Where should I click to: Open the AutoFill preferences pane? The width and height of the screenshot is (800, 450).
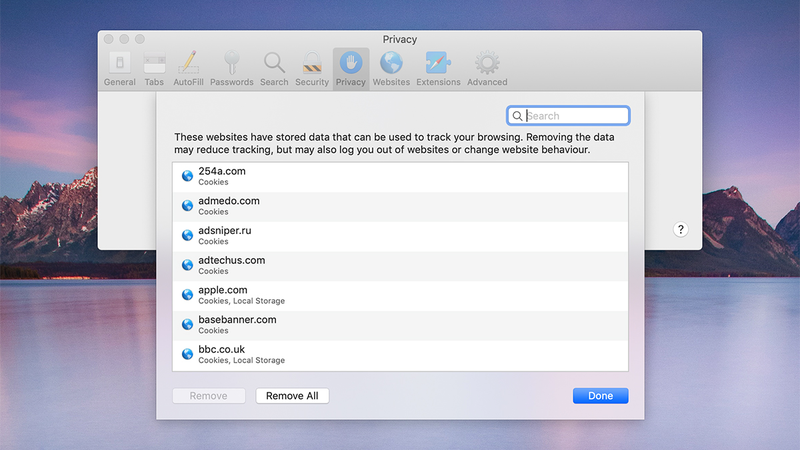[x=188, y=69]
